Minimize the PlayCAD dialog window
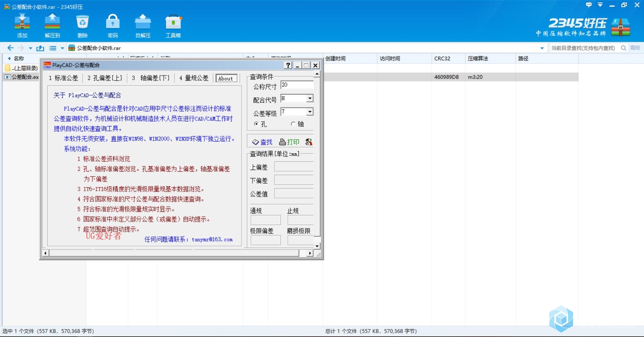The height and width of the screenshot is (337, 644). click(x=298, y=65)
